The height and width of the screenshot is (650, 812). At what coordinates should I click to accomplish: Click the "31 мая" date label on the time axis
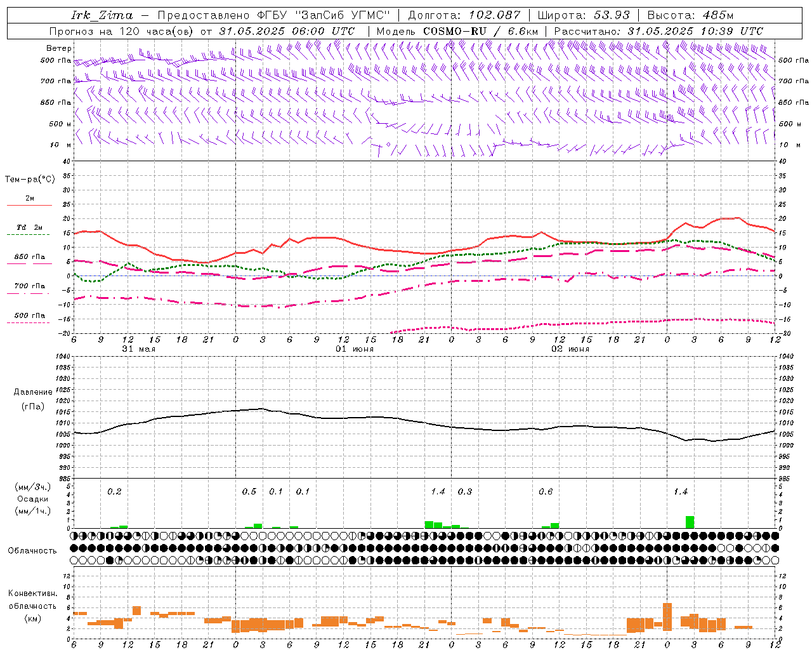(139, 349)
